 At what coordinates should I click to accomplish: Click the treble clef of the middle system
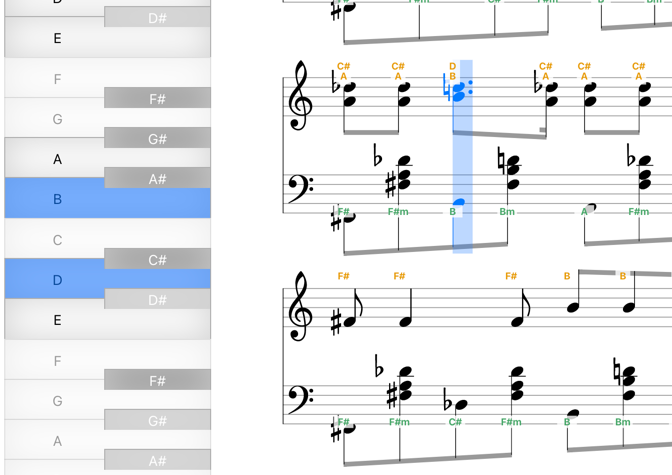pos(298,95)
